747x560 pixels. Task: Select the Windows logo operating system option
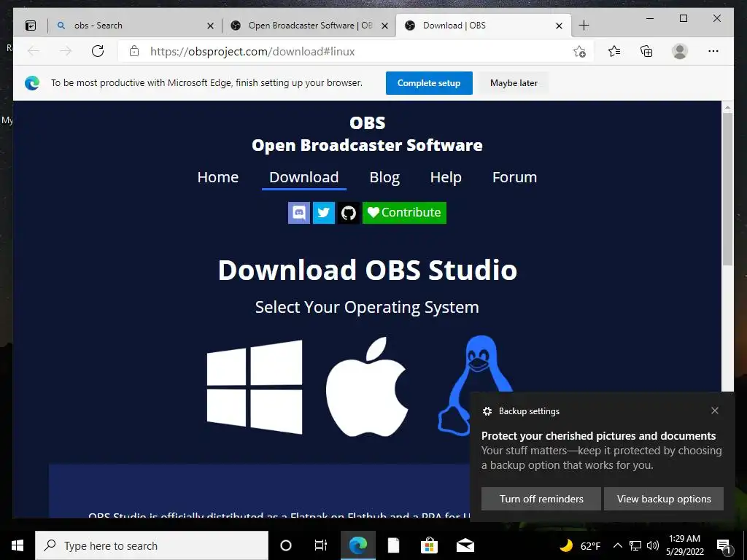[255, 386]
